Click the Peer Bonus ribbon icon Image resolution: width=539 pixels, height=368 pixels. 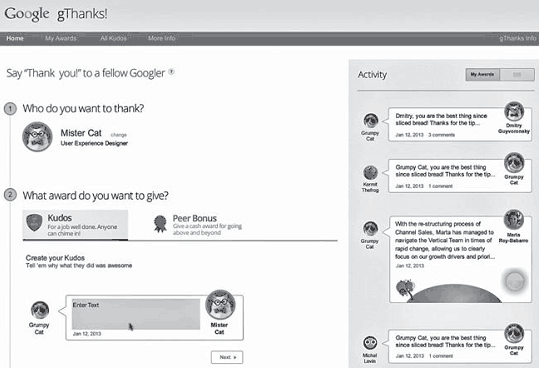160,224
